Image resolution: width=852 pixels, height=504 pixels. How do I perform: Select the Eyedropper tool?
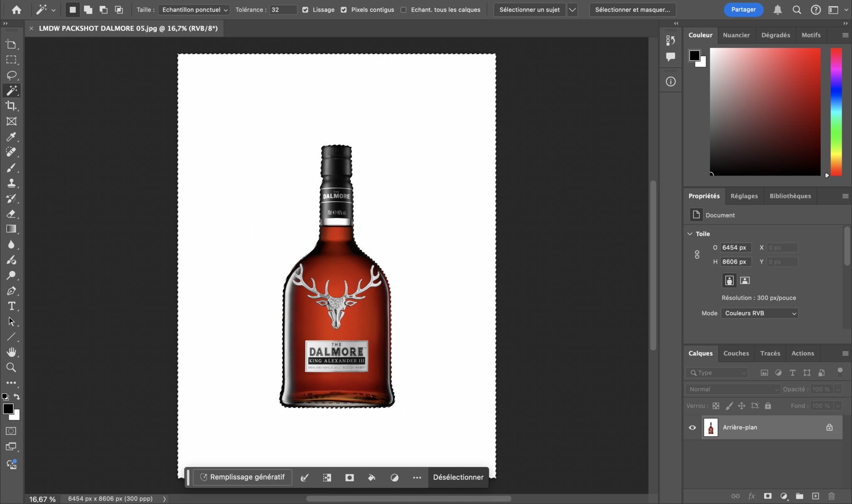pos(11,137)
